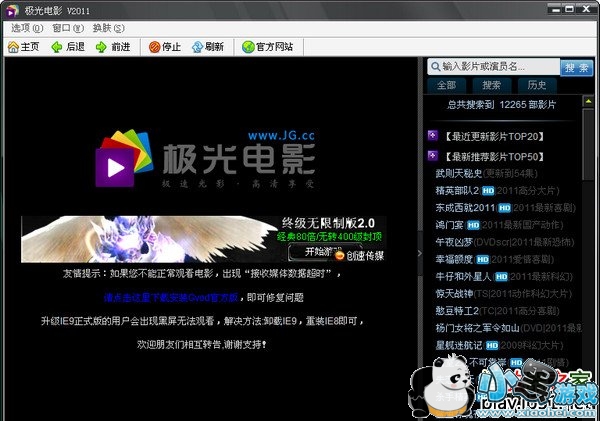Click scrollbar up arrow in movie list
This screenshot has width=600, height=421.
[x=588, y=101]
